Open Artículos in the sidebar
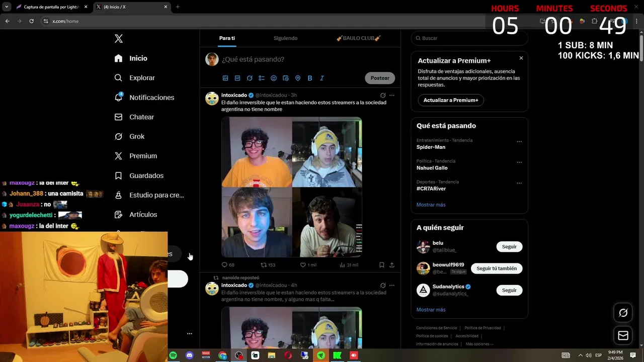 (x=135, y=215)
